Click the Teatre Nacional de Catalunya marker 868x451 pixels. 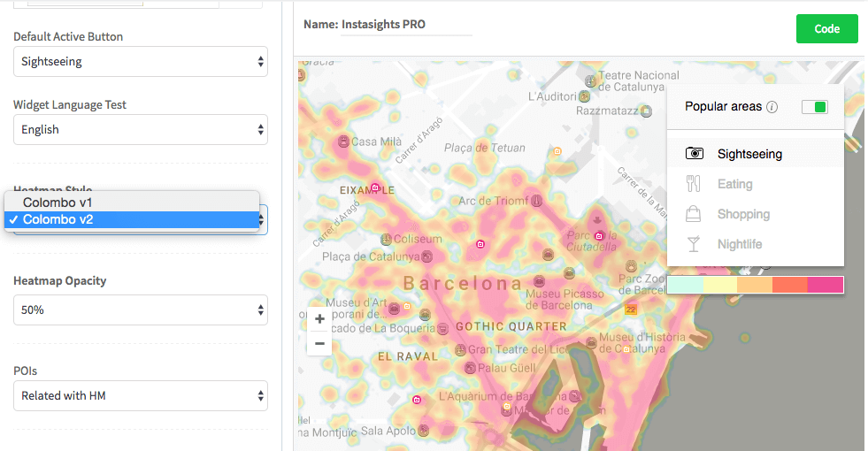(x=591, y=80)
